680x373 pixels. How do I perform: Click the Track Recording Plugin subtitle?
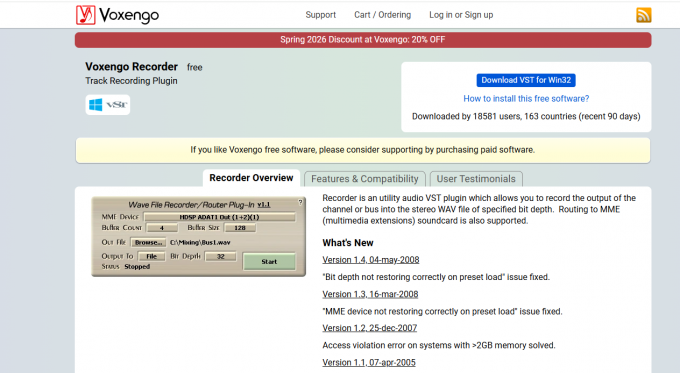pyautogui.click(x=131, y=81)
